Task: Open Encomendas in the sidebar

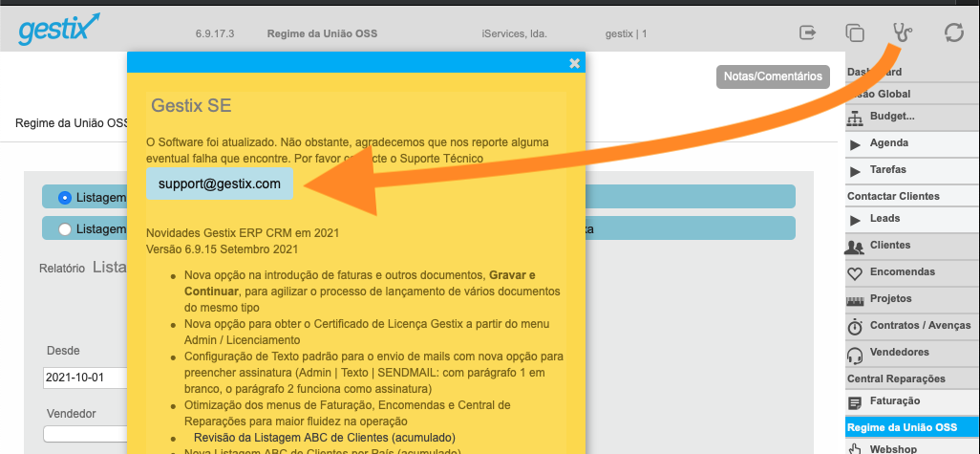Action: (x=903, y=272)
